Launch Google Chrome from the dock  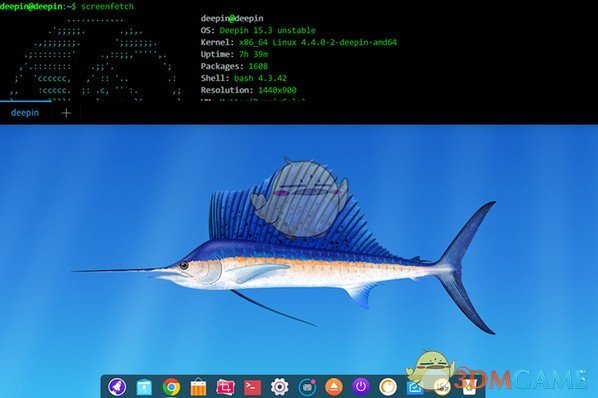coord(171,387)
